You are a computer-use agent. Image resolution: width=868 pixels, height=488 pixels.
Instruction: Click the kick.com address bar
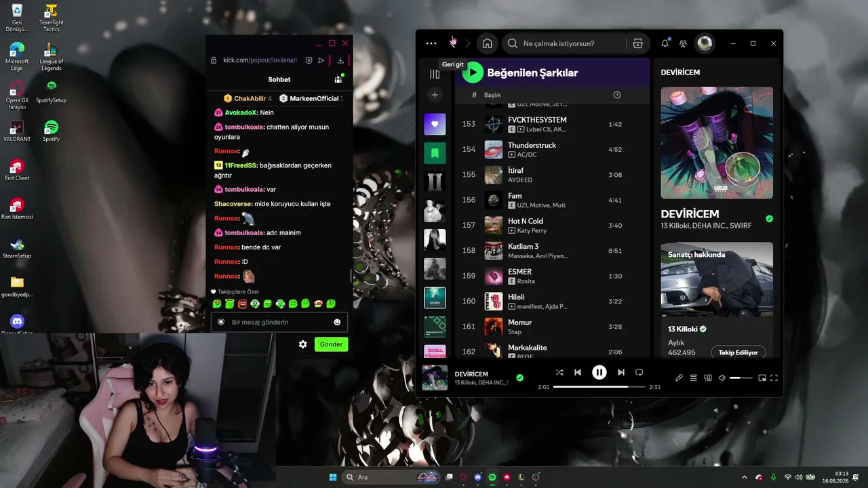tap(262, 60)
